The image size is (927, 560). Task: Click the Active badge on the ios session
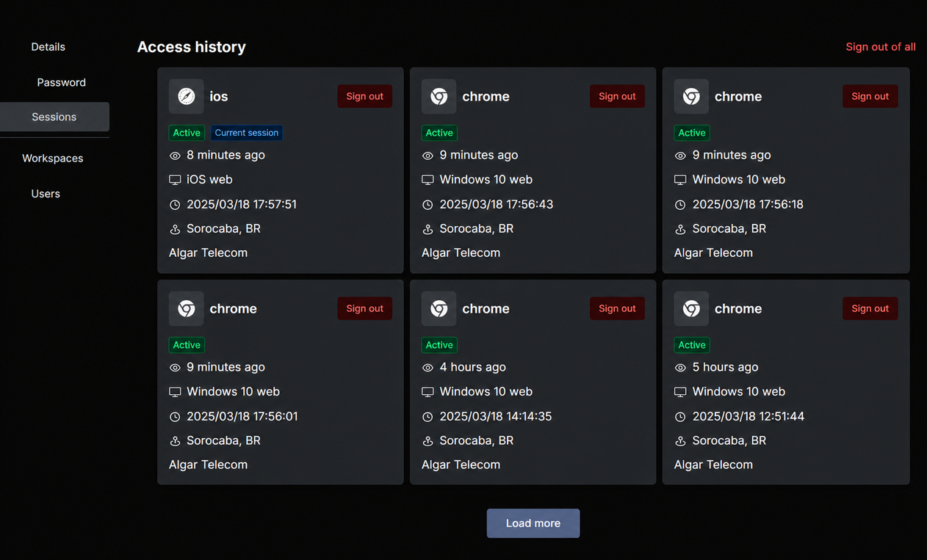pyautogui.click(x=187, y=133)
